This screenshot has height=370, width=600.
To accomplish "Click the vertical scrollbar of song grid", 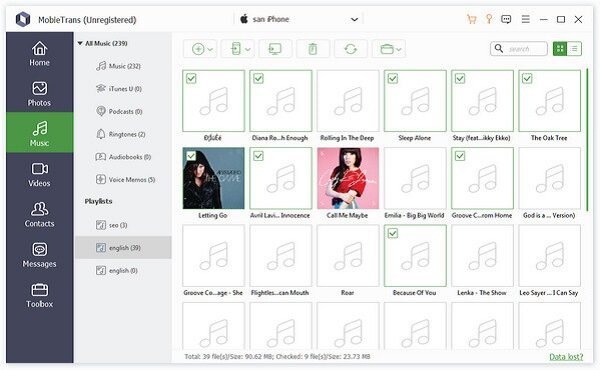I will (x=587, y=139).
